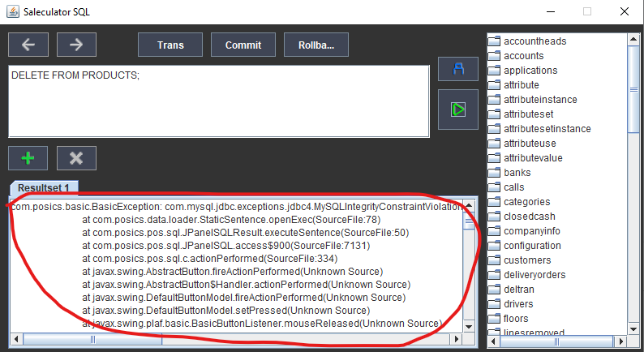Image resolution: width=644 pixels, height=352 pixels.
Task: Click the table list scroll down arrow
Action: pyautogui.click(x=633, y=328)
